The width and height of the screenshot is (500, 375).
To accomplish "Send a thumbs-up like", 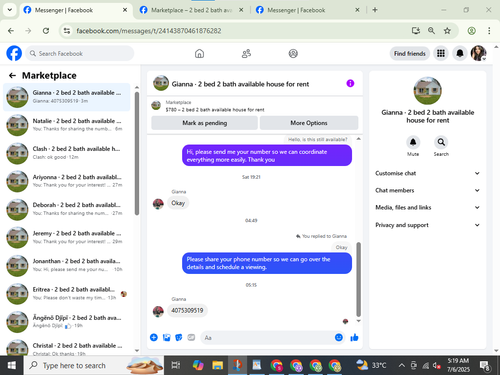I will point(354,338).
